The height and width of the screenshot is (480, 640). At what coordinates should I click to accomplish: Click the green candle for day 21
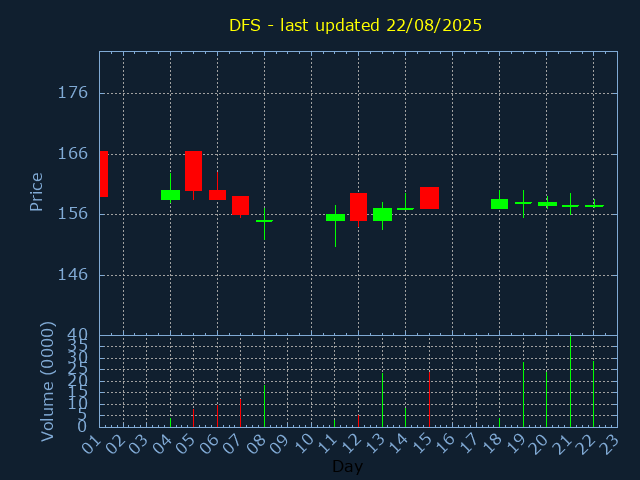coord(570,206)
